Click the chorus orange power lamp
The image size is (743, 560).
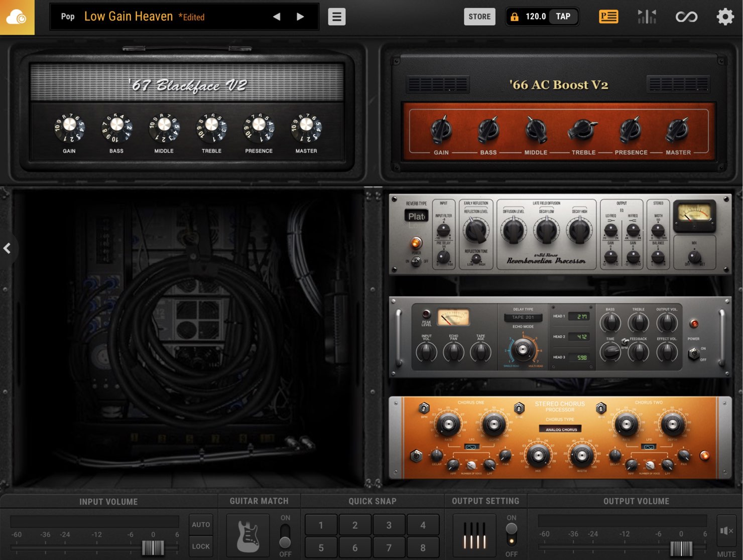705,456
